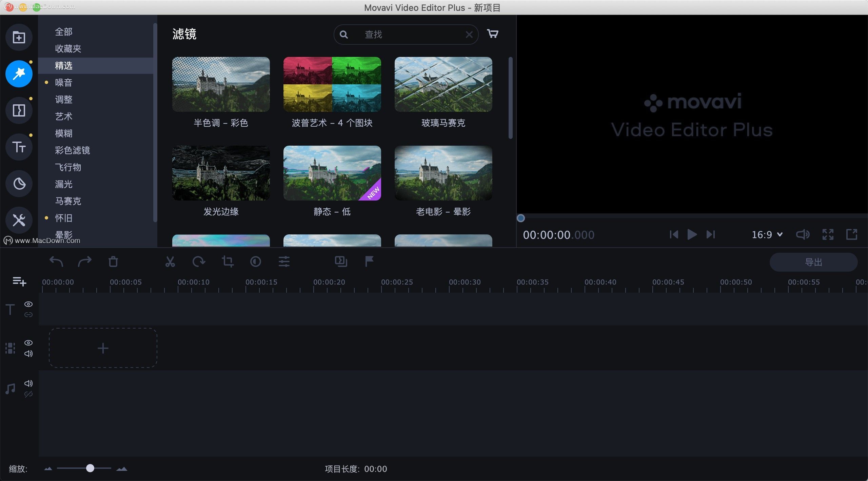Open the Import media panel icon

[19, 37]
